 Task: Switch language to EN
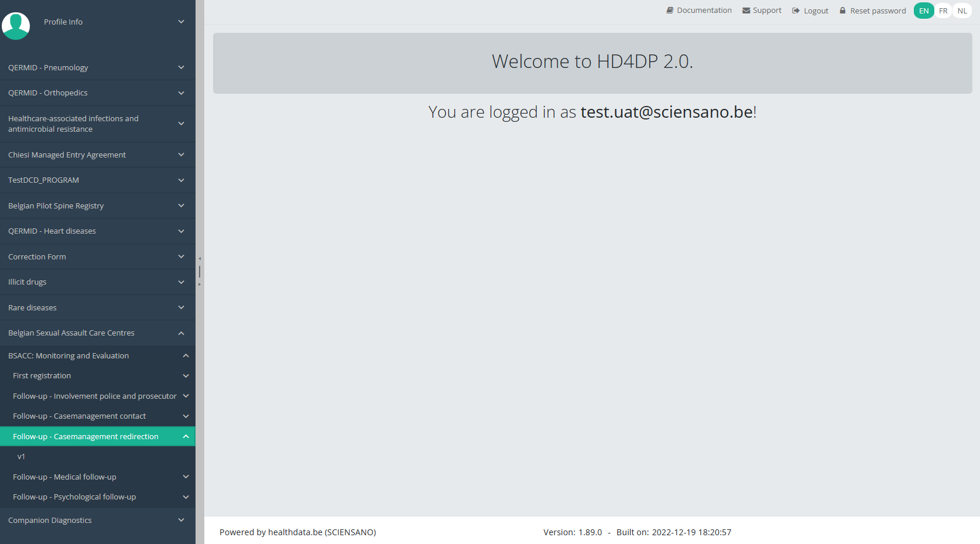[x=924, y=11]
